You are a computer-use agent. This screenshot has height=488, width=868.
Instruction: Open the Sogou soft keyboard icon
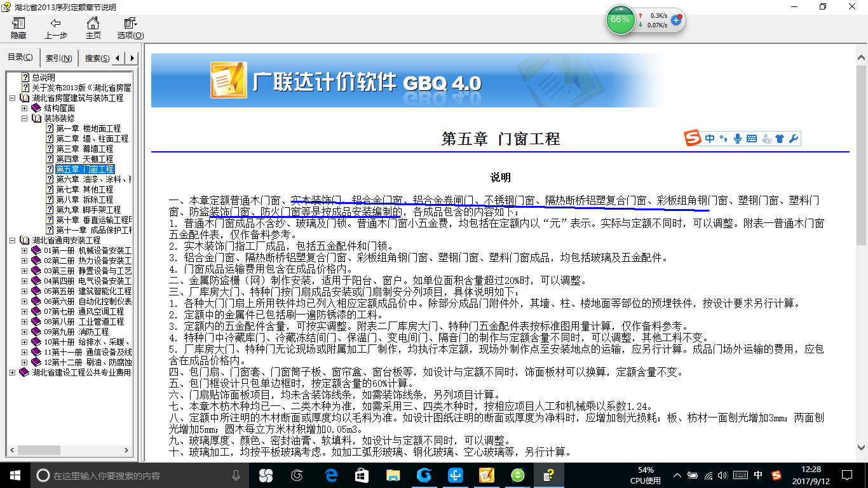tap(752, 139)
